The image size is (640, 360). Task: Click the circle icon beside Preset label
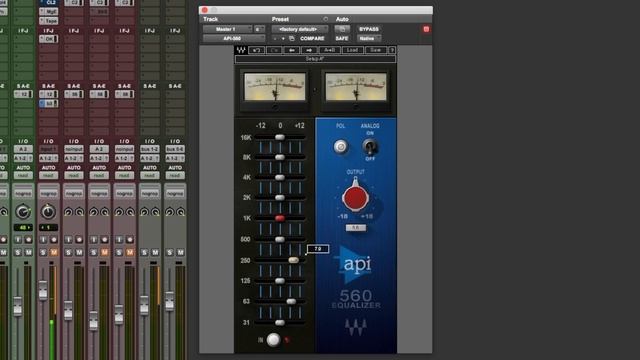(325, 19)
